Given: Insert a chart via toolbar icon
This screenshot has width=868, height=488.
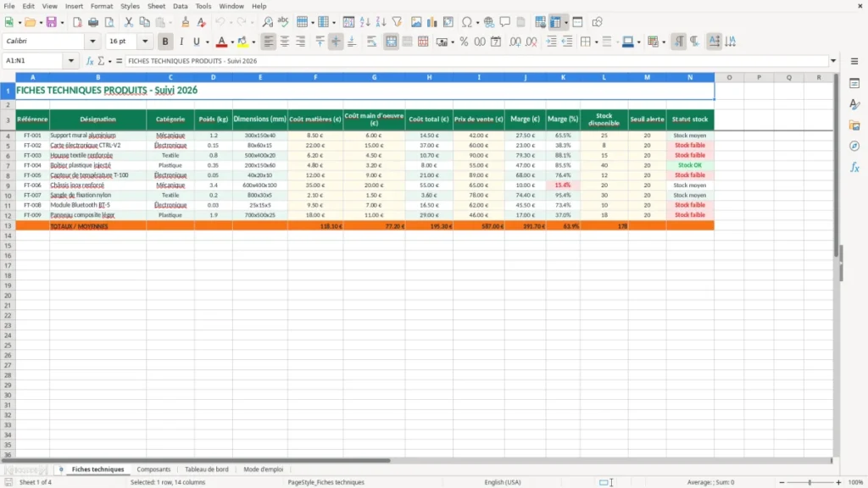Looking at the screenshot, I should (x=431, y=22).
